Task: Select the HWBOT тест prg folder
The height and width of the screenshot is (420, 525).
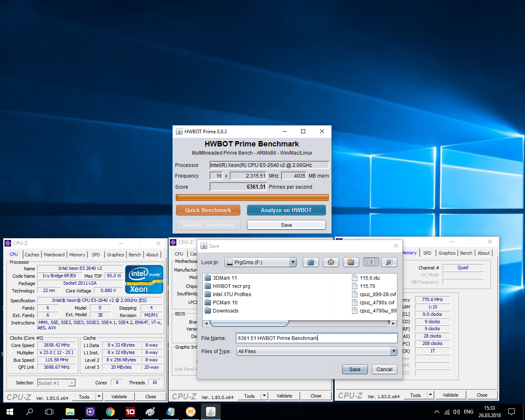Action: tap(227, 286)
